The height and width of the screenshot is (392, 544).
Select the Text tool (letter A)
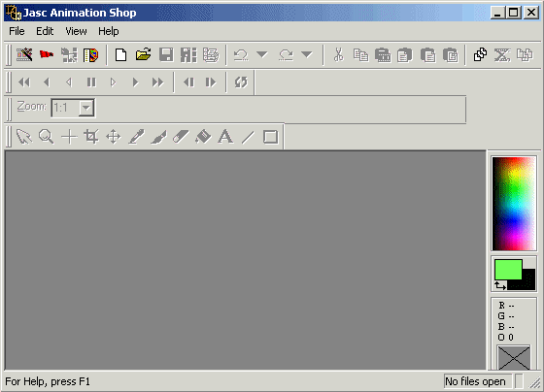coord(225,137)
